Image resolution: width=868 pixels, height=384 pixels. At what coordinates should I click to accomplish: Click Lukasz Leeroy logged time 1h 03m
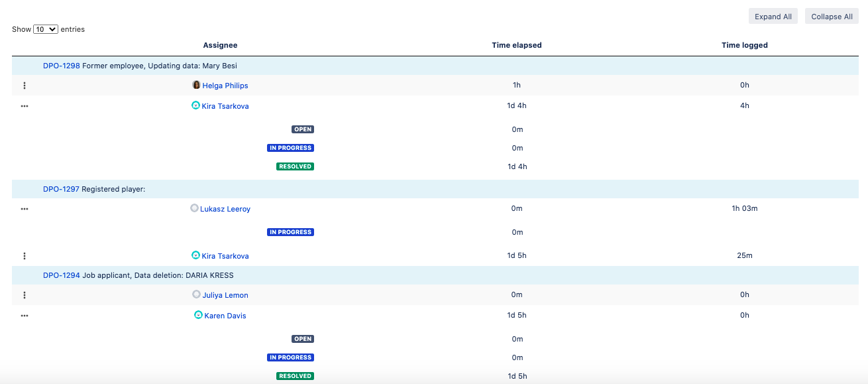[745, 209]
